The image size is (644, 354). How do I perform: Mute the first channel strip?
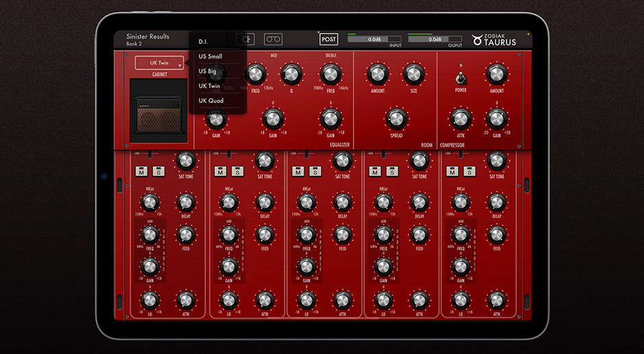(142, 171)
